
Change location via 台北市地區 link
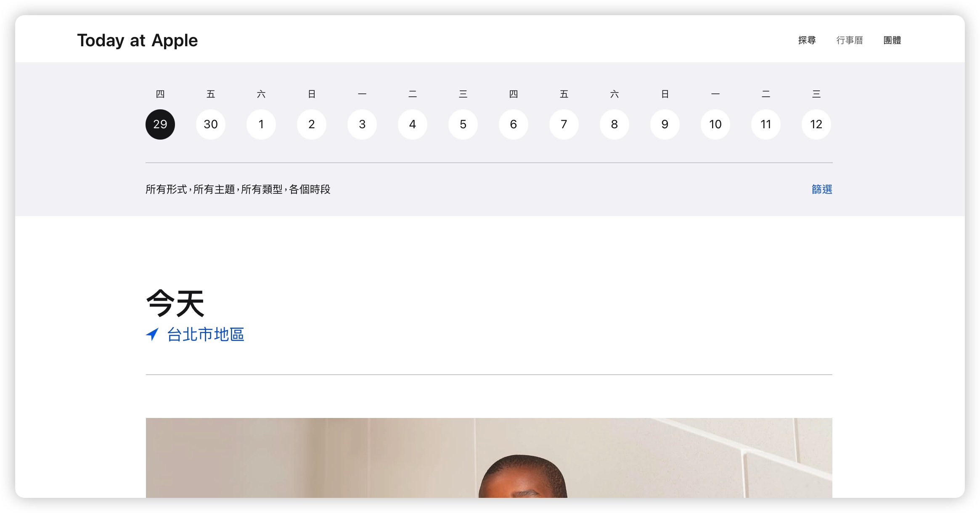click(x=206, y=335)
